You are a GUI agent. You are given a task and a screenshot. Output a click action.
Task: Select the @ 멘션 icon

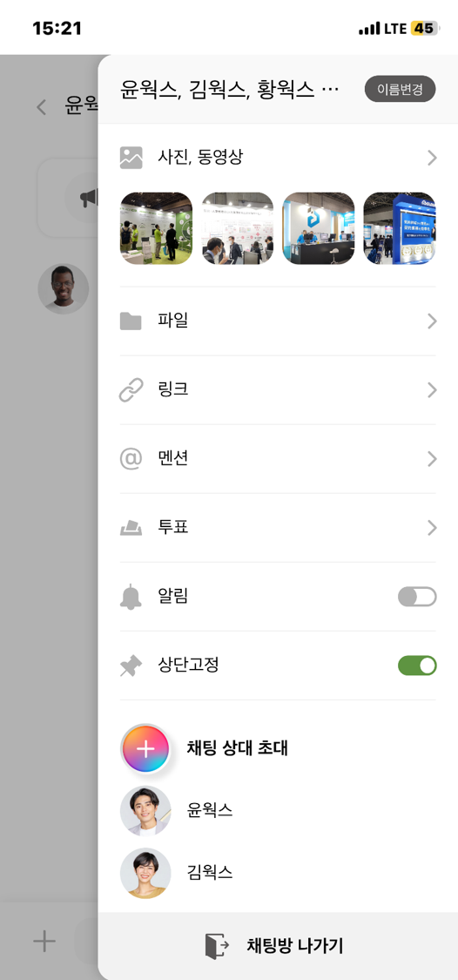[x=131, y=459]
